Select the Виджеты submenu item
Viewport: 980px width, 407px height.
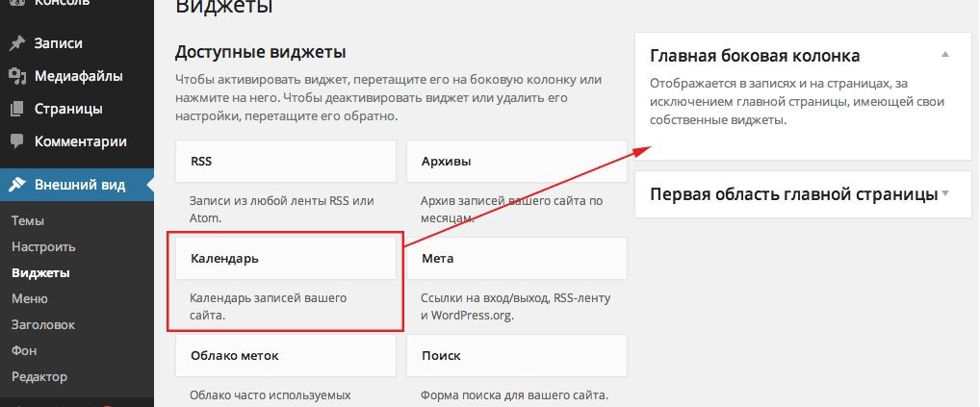[40, 273]
